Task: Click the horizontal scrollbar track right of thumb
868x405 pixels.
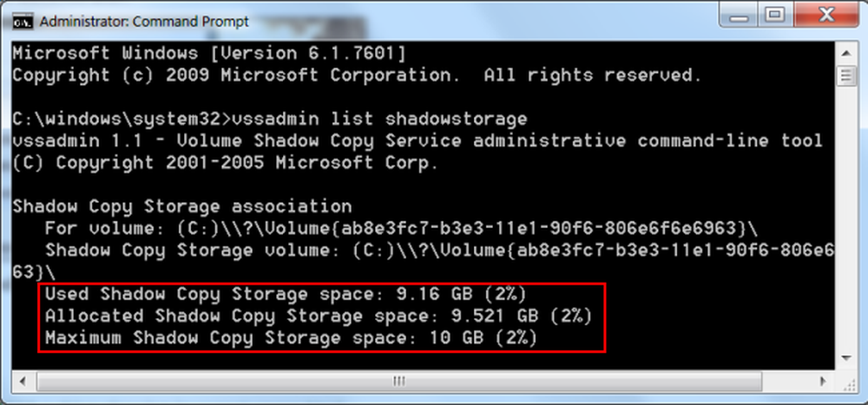Action: click(x=786, y=382)
